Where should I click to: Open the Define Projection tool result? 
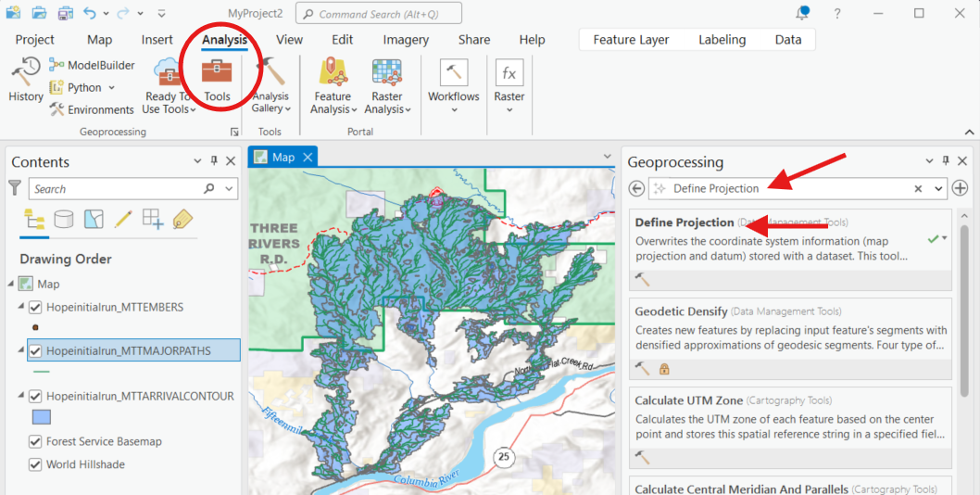pyautogui.click(x=791, y=249)
